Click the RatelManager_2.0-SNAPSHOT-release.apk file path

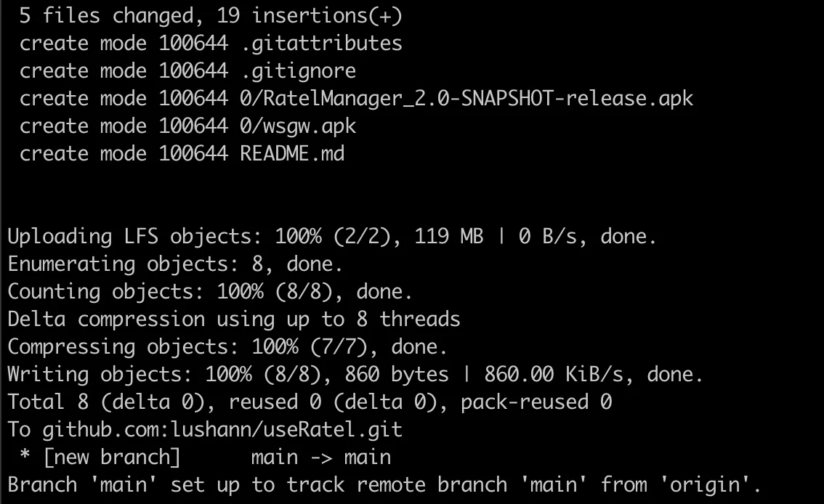(466, 98)
